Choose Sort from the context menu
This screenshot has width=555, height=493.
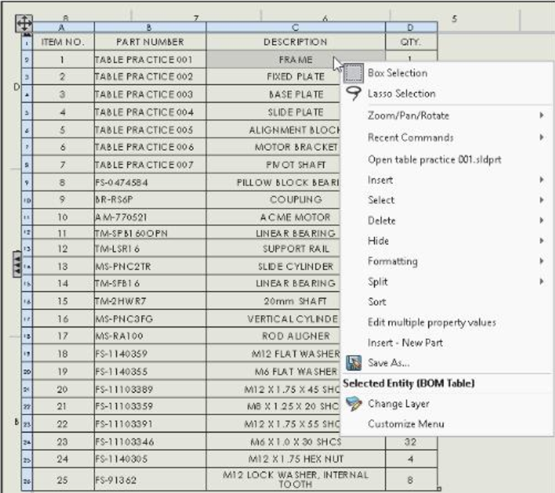[377, 302]
